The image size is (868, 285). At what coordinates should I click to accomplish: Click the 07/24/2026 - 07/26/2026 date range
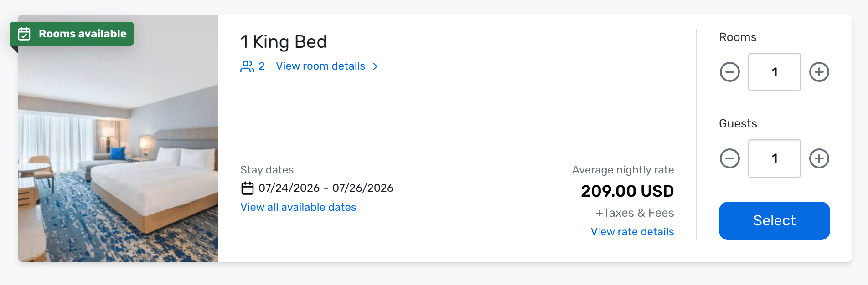pos(325,188)
